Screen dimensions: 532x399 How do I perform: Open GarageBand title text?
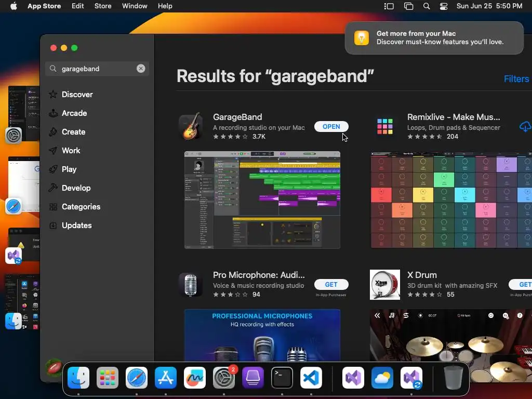(237, 117)
